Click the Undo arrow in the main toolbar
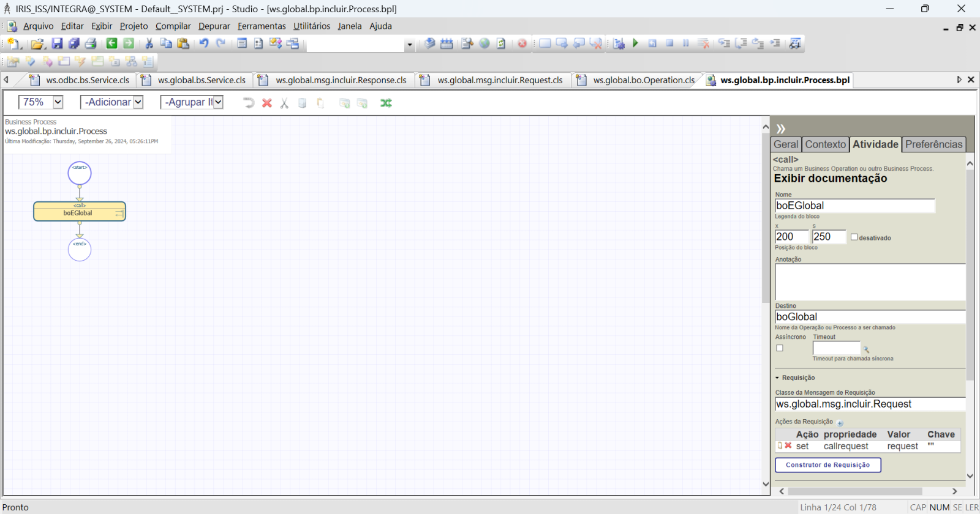The height and width of the screenshot is (514, 980). pos(204,43)
